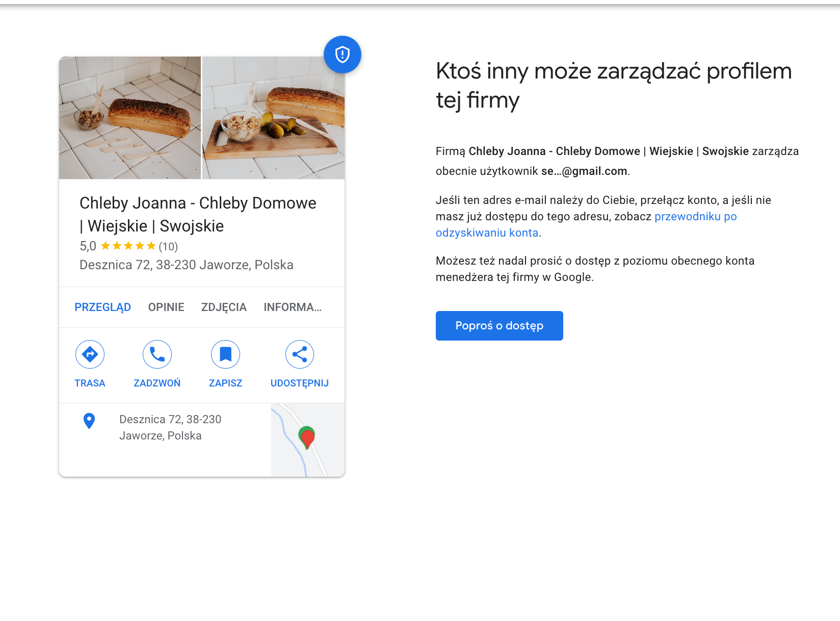
Task: Select the PRZEGLĄD tab
Action: click(102, 307)
